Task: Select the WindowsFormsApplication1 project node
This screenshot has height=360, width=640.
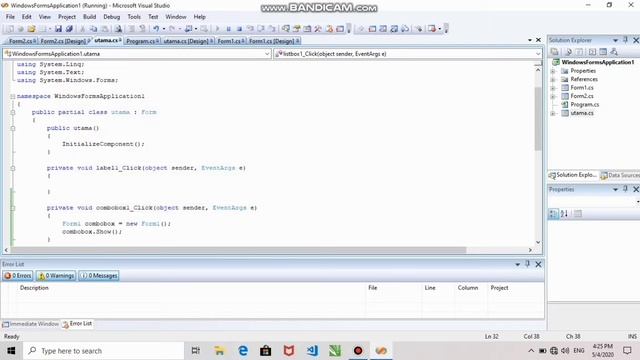Action: coord(598,62)
